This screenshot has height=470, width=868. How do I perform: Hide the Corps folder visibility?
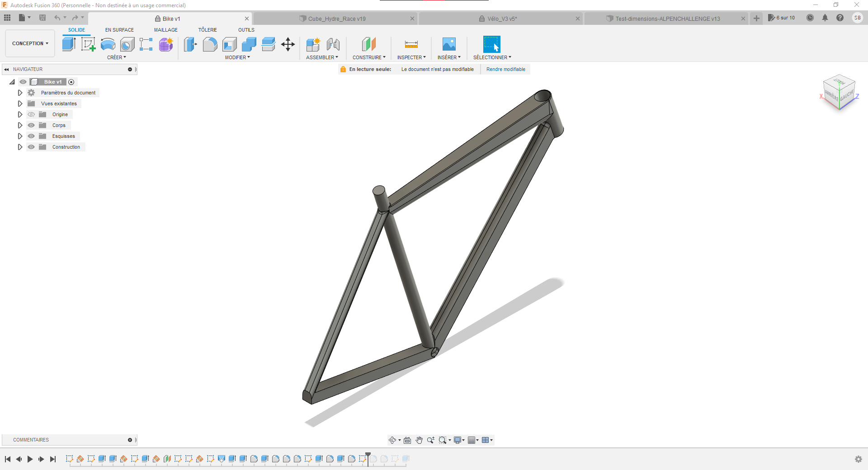coord(31,125)
